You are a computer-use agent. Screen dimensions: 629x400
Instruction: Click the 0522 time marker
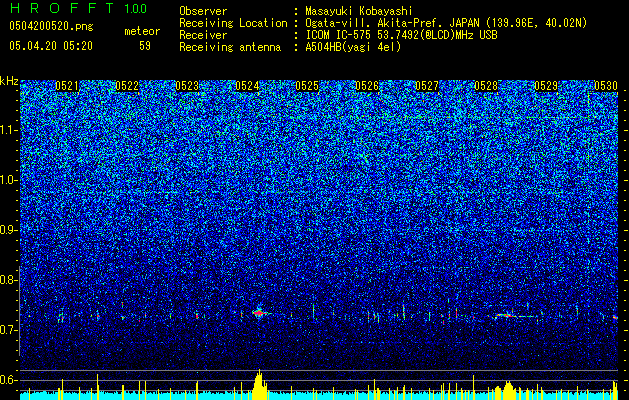click(127, 86)
